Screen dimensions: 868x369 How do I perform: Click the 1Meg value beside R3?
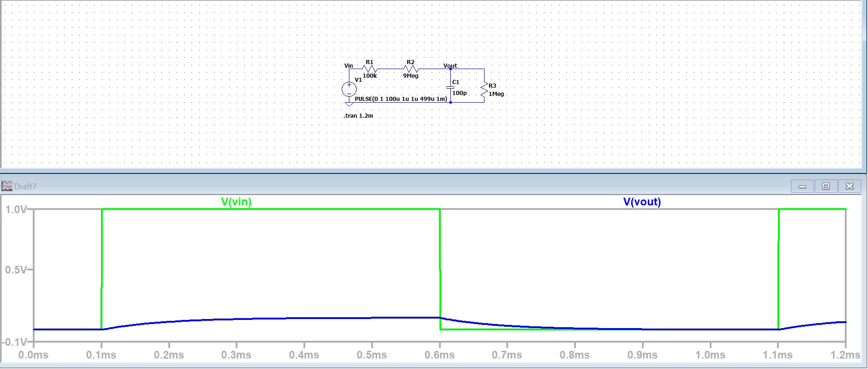496,94
